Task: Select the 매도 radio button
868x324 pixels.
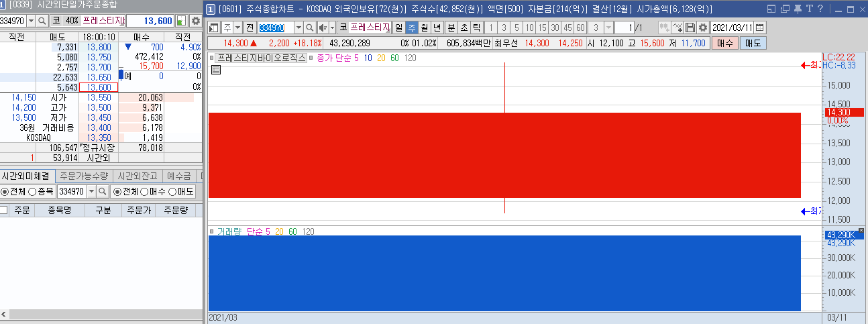Action: 172,192
